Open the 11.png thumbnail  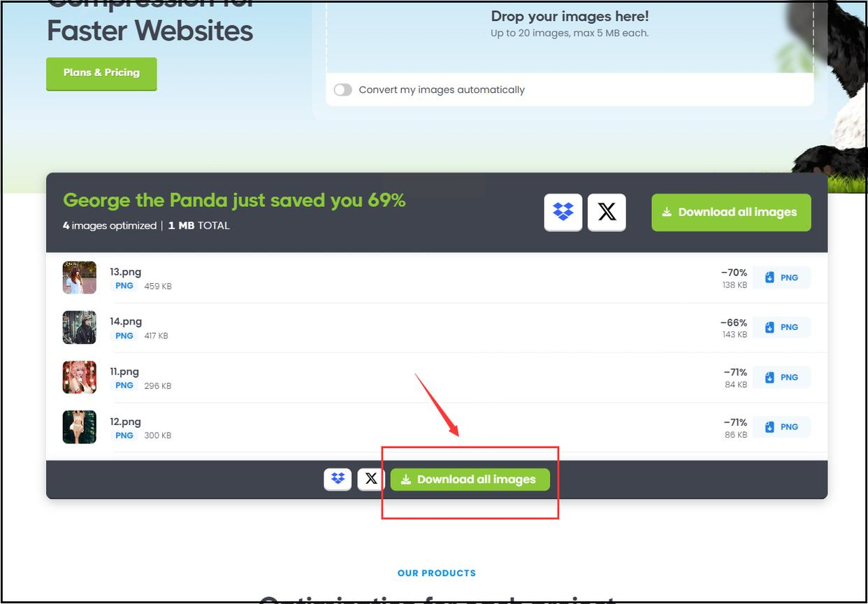(x=79, y=377)
